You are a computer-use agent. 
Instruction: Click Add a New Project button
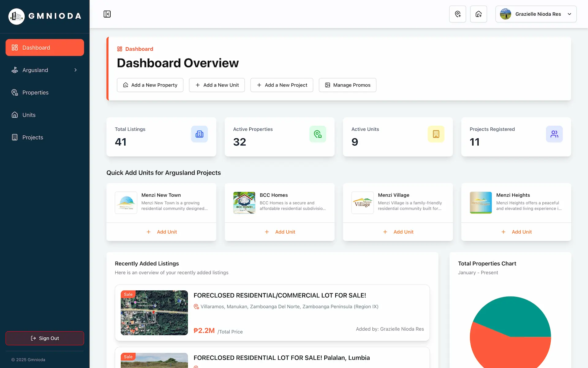click(x=282, y=85)
